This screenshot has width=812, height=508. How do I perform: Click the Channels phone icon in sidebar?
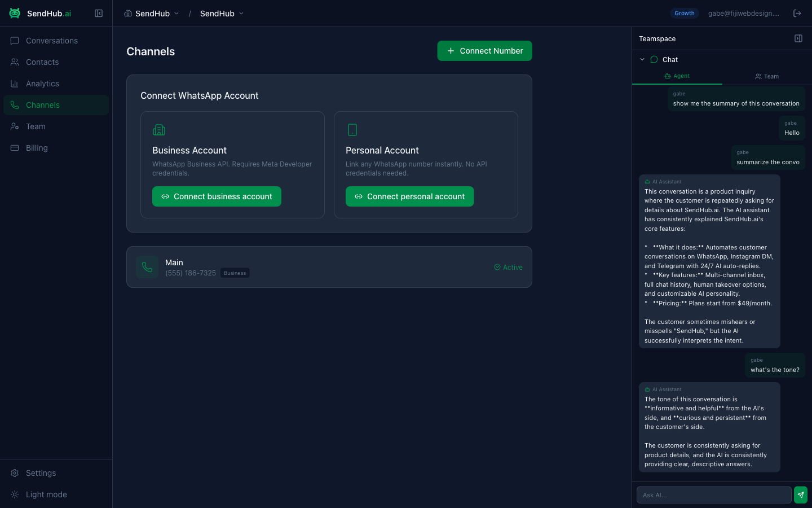(15, 105)
